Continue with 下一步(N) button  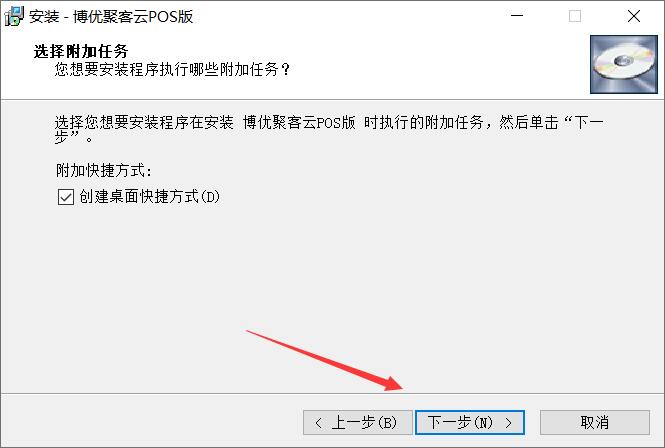[x=470, y=423]
